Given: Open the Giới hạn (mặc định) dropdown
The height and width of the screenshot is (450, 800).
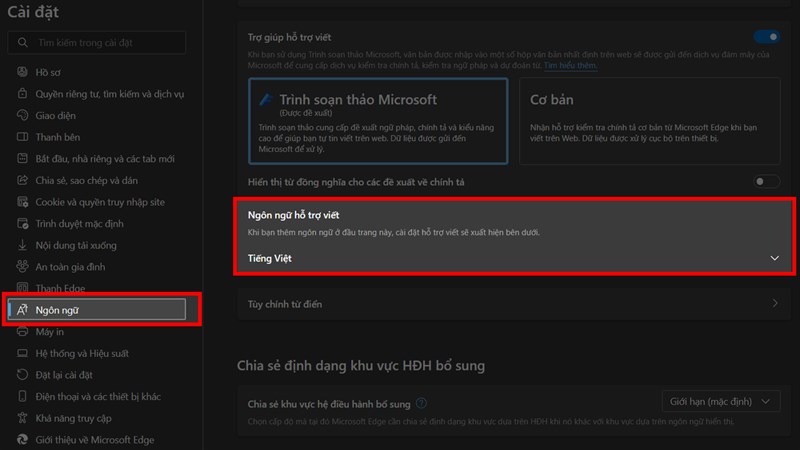Looking at the screenshot, I should point(721,402).
